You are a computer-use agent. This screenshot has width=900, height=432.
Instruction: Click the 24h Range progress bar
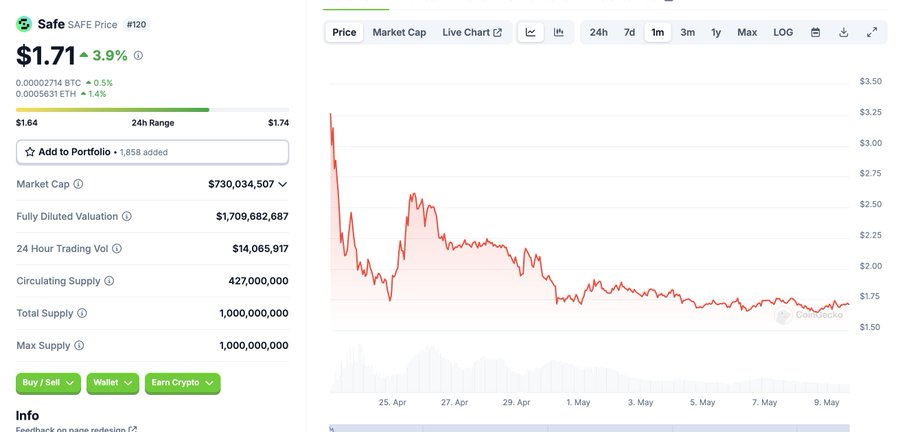coord(152,110)
